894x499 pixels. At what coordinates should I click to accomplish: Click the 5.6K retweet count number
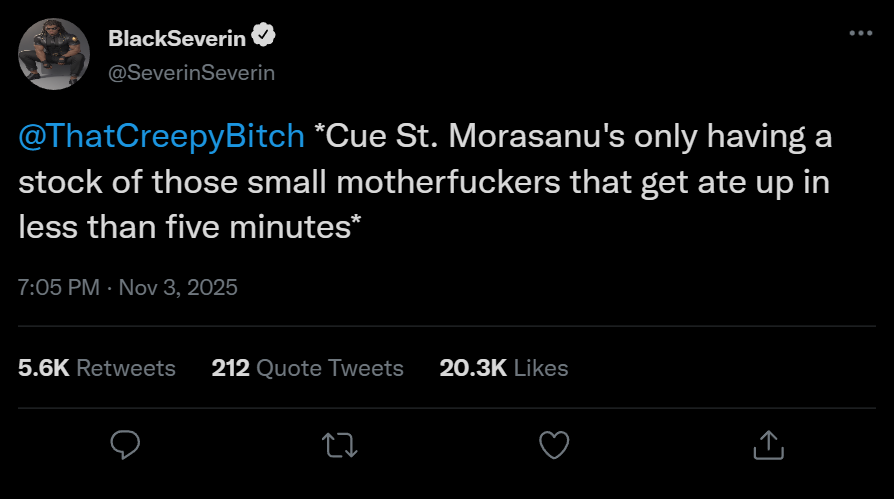pyautogui.click(x=44, y=368)
